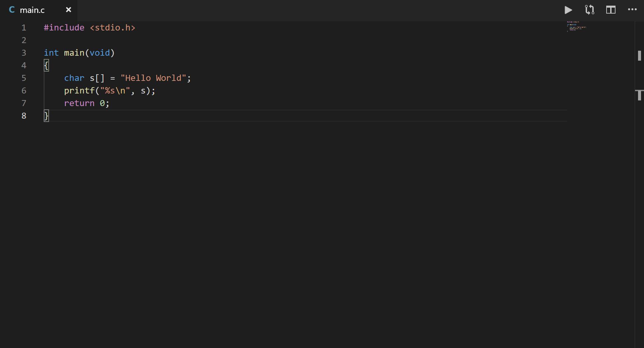Click the char keyword on line 5
The height and width of the screenshot is (348, 644).
pos(74,78)
